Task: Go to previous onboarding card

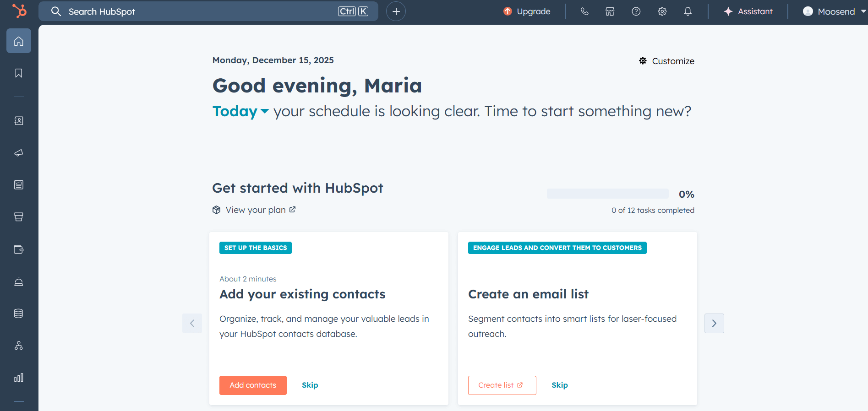Action: click(192, 323)
